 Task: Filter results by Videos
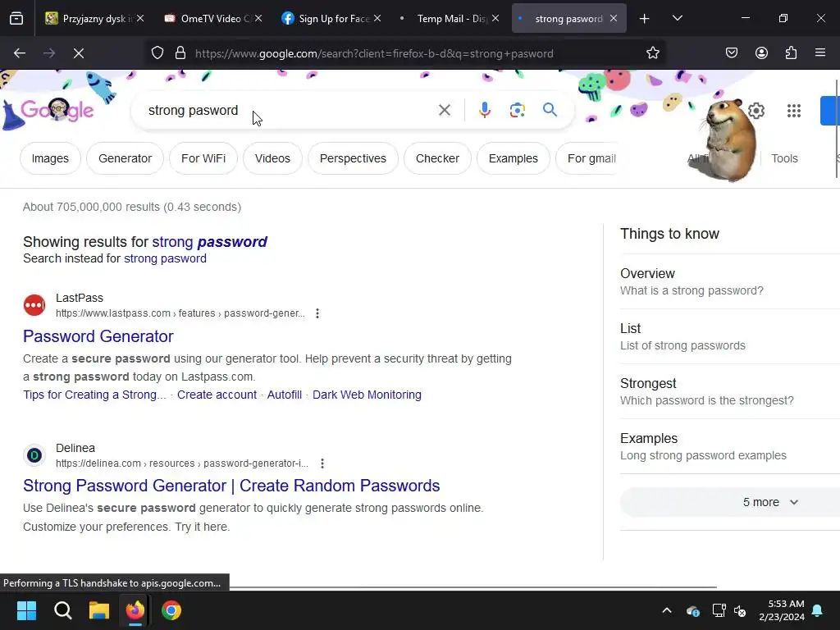pos(272,158)
